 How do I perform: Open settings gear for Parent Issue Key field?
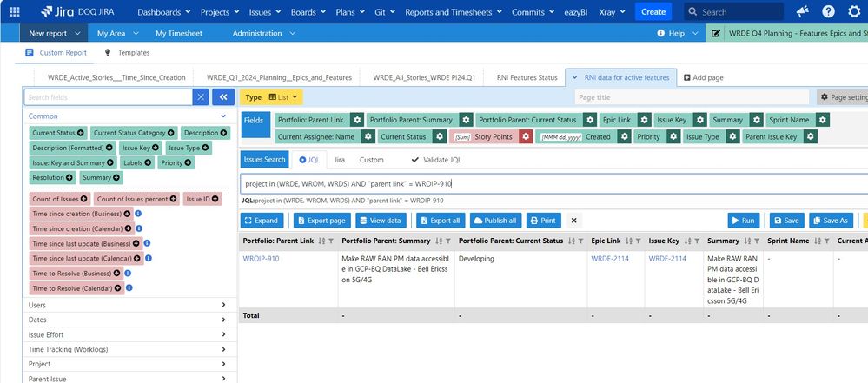[x=811, y=136]
